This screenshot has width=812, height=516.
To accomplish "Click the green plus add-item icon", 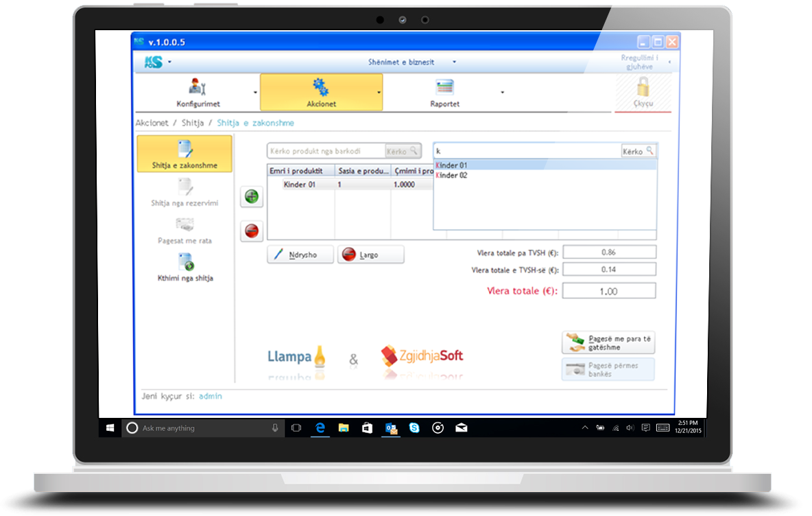I will [252, 197].
